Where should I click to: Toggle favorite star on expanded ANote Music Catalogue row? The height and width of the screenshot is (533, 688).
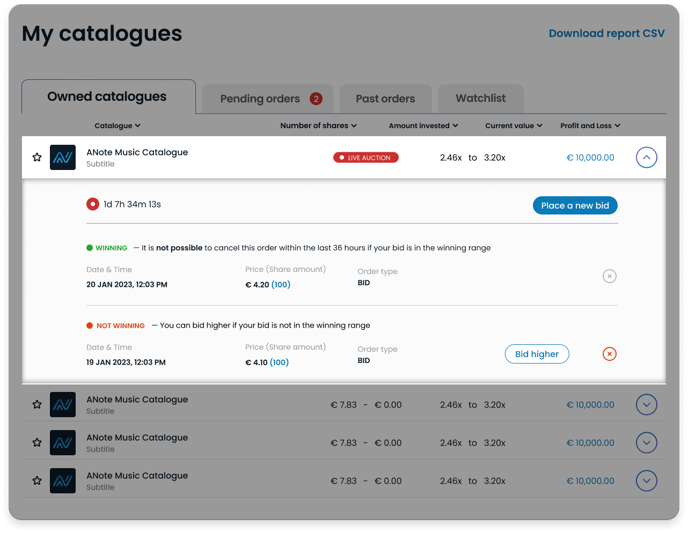point(37,157)
